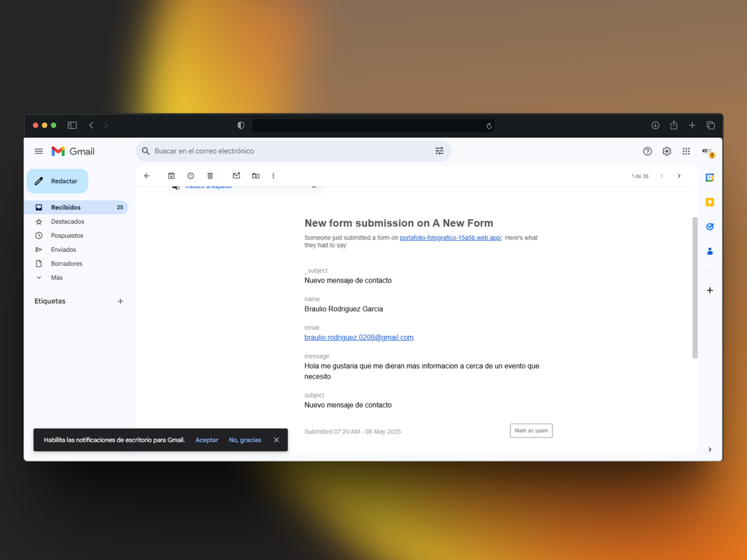Viewport: 747px width, 560px height.
Task: Go to the older email arrow
Action: tap(679, 176)
